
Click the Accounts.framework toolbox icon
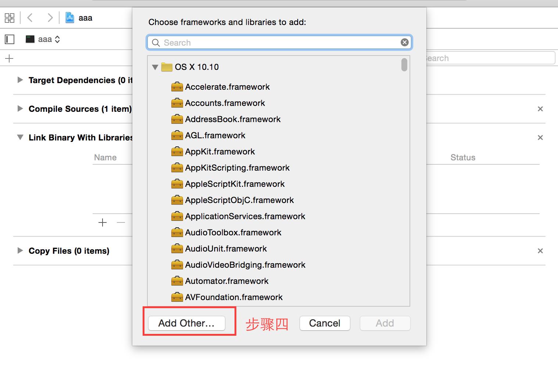pyautogui.click(x=177, y=103)
